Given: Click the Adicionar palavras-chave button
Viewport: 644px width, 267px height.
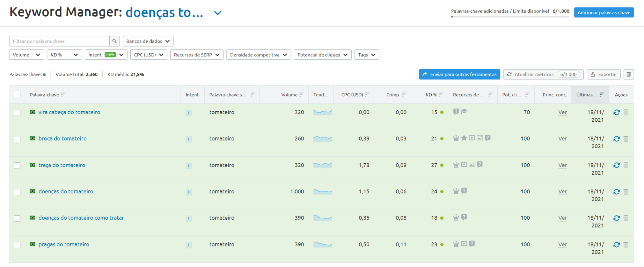Looking at the screenshot, I should point(604,12).
